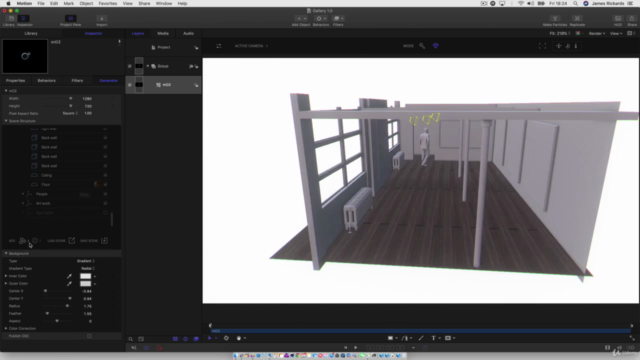This screenshot has width=640, height=360.
Task: Open the Filters toolbar popup
Action: tap(338, 18)
